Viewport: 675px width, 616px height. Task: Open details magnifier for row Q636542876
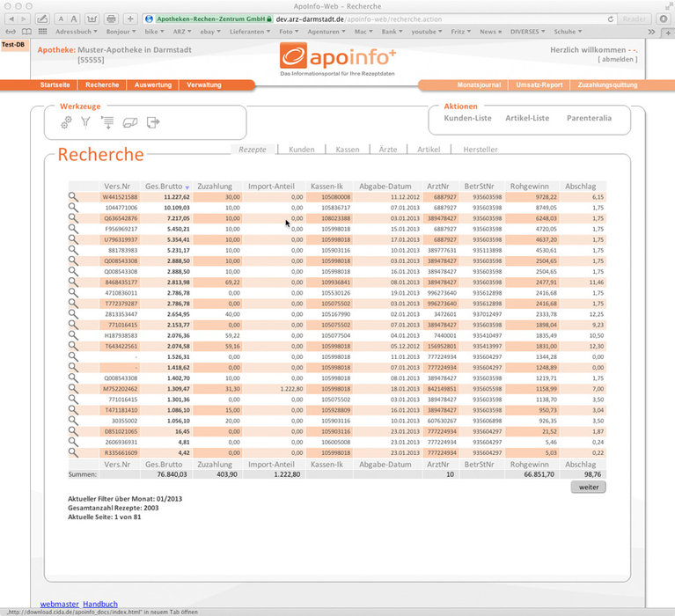point(73,218)
